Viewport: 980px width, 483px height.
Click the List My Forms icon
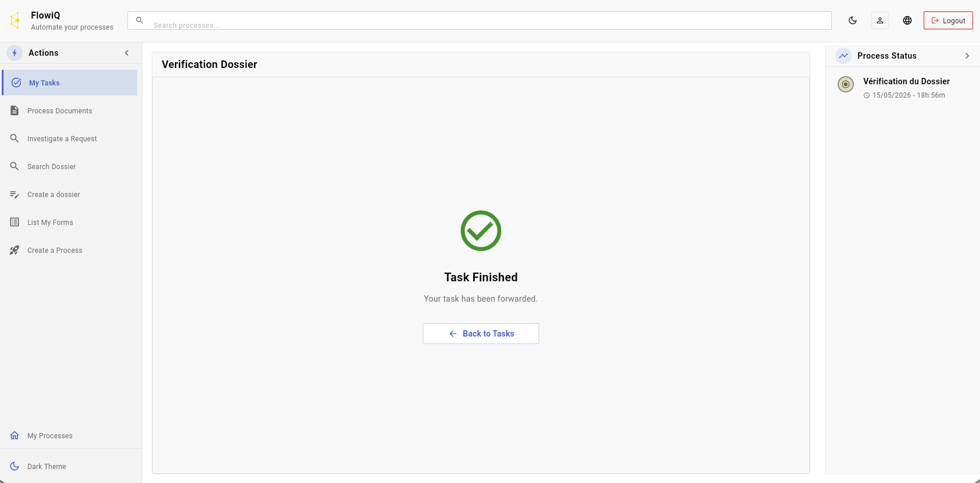[x=15, y=222]
